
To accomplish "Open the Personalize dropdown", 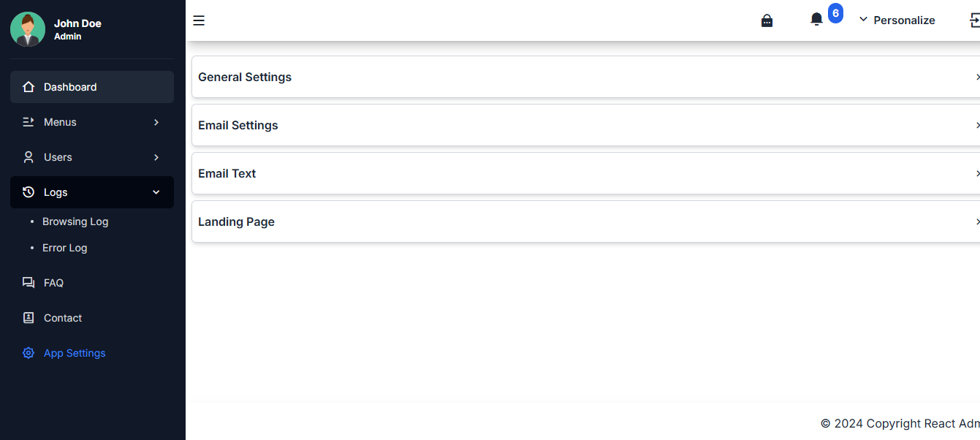I will tap(897, 20).
